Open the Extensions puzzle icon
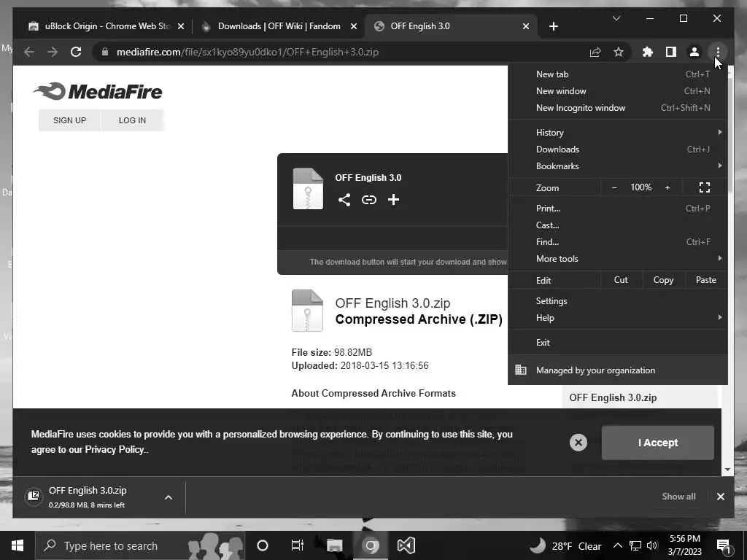 click(x=648, y=52)
